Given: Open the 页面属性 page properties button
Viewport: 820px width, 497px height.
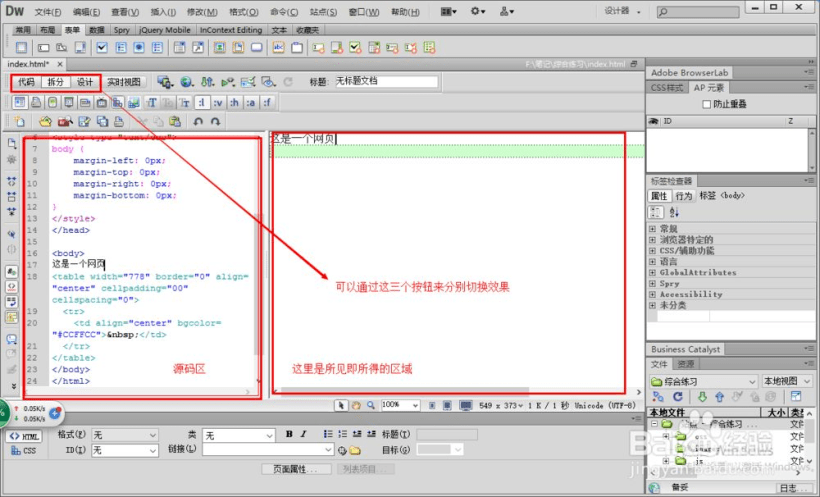Looking at the screenshot, I should click(x=296, y=469).
